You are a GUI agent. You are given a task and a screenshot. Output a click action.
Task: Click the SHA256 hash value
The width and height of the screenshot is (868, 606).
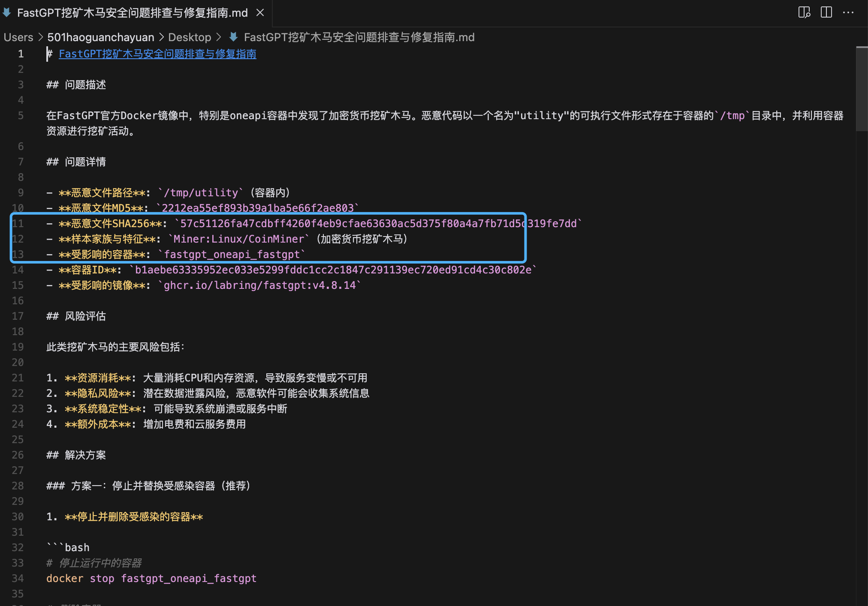point(379,224)
